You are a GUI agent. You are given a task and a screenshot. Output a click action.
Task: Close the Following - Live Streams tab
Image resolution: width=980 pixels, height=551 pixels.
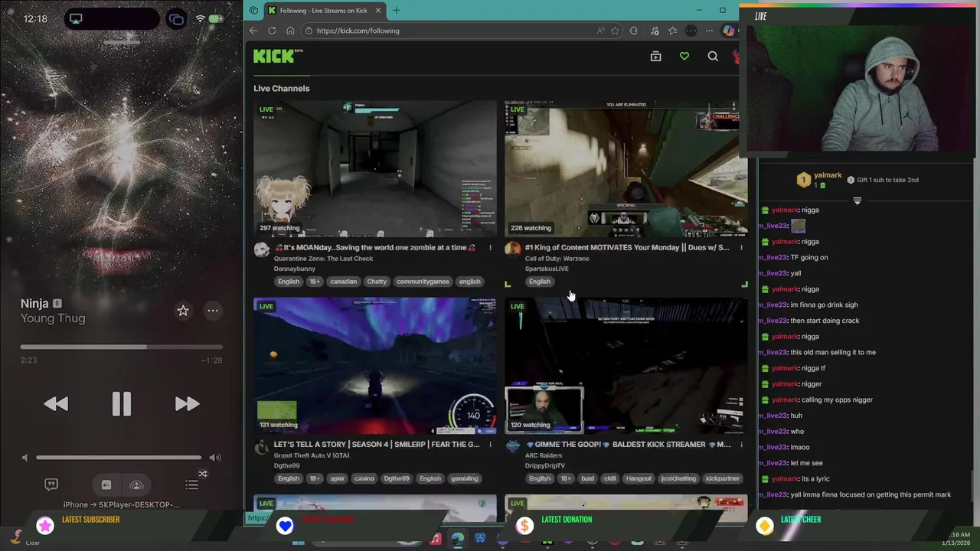pos(377,11)
